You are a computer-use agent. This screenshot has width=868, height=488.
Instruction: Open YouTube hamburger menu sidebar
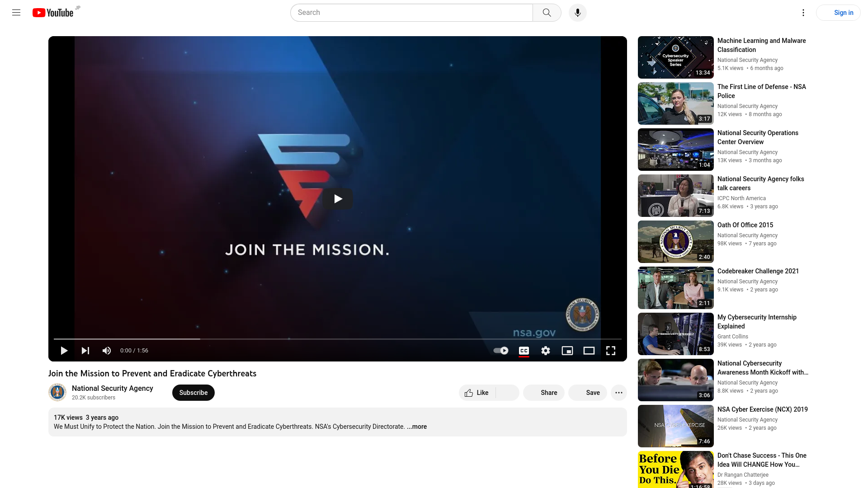point(16,13)
